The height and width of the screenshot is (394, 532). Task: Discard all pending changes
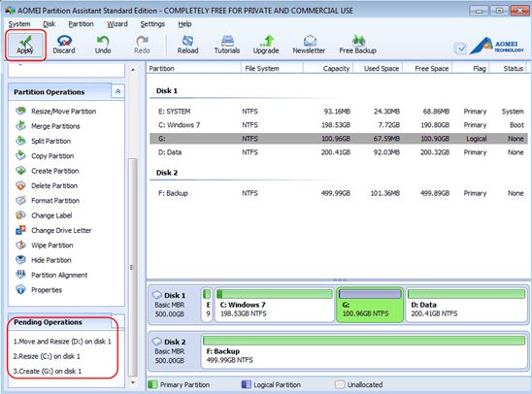(x=64, y=45)
